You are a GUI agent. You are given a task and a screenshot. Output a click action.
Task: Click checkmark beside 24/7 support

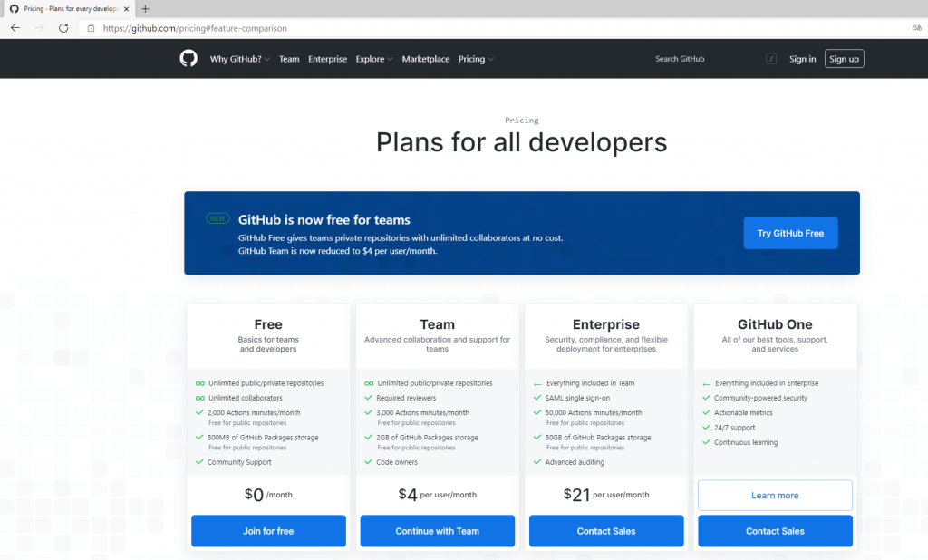tap(706, 428)
